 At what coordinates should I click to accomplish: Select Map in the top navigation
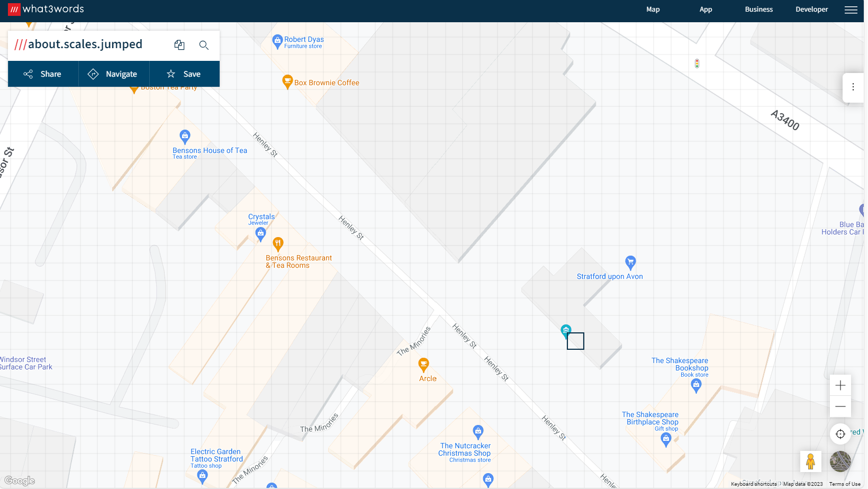pyautogui.click(x=653, y=9)
